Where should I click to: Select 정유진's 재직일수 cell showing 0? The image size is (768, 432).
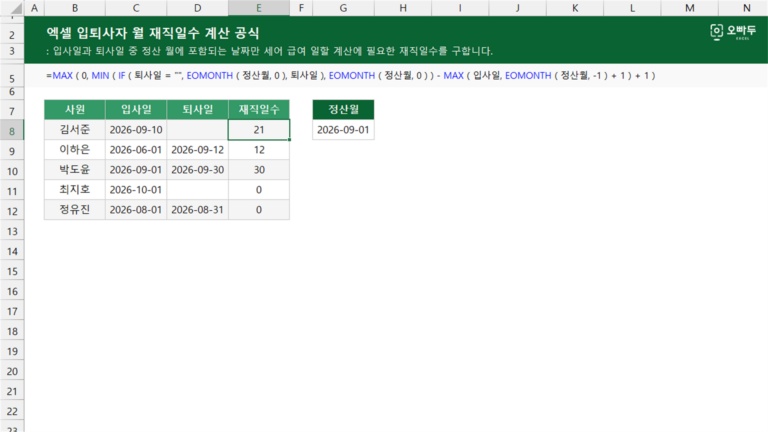(259, 210)
